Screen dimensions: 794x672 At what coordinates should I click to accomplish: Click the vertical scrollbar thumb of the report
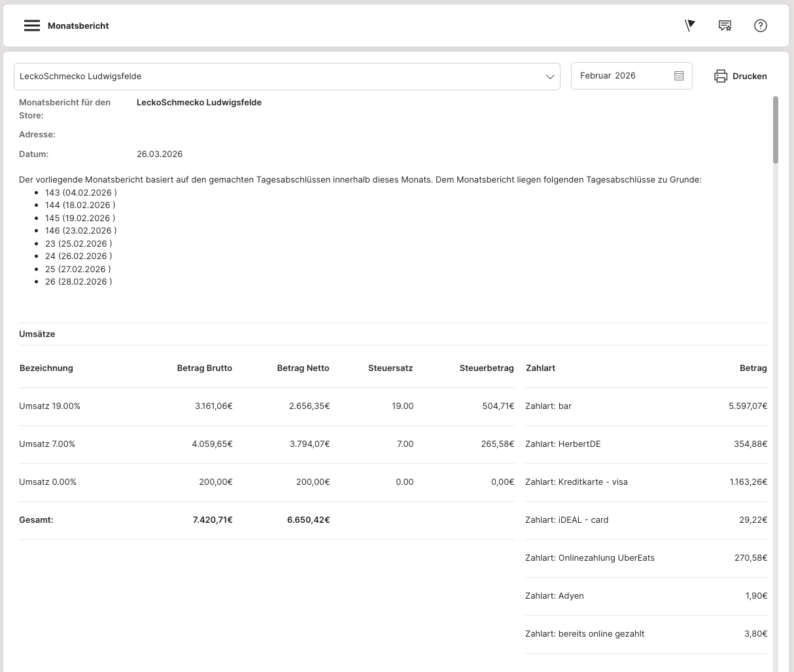pyautogui.click(x=776, y=130)
